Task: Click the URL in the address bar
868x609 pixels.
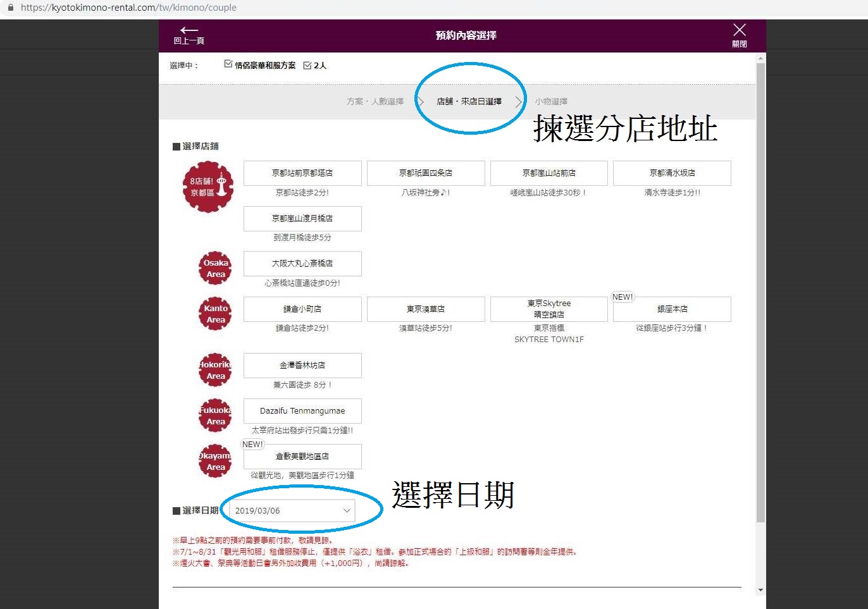Action: (128, 8)
